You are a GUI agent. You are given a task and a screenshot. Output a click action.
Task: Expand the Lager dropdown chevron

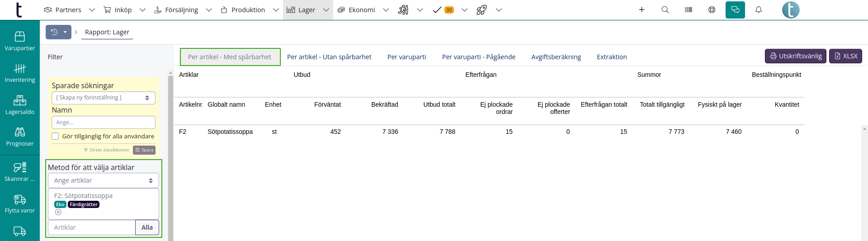[x=326, y=10]
